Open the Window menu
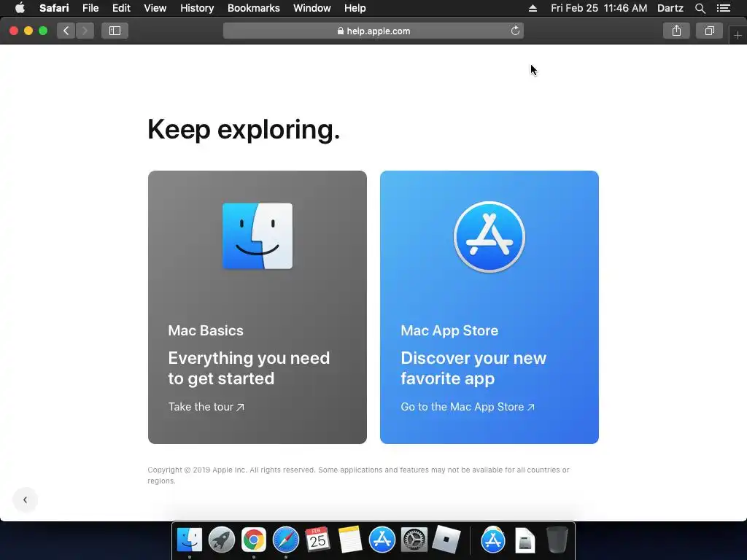Image resolution: width=747 pixels, height=560 pixels. click(311, 8)
